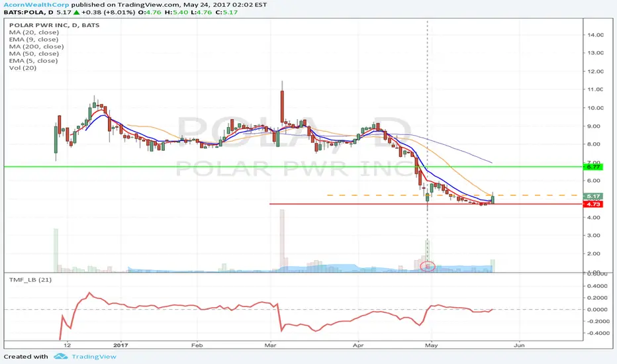Click the 'Feb' label on time axis
Screen dimensions: 617x364
click(197, 345)
